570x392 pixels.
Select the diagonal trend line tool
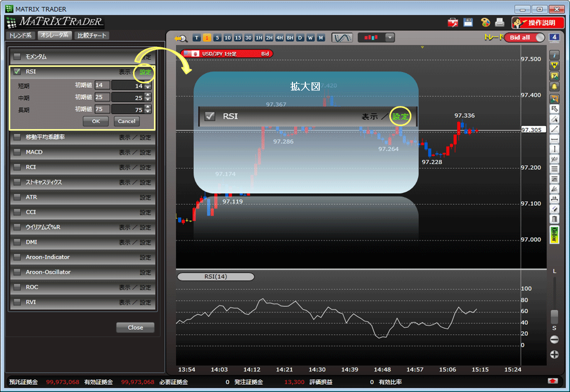(x=555, y=129)
